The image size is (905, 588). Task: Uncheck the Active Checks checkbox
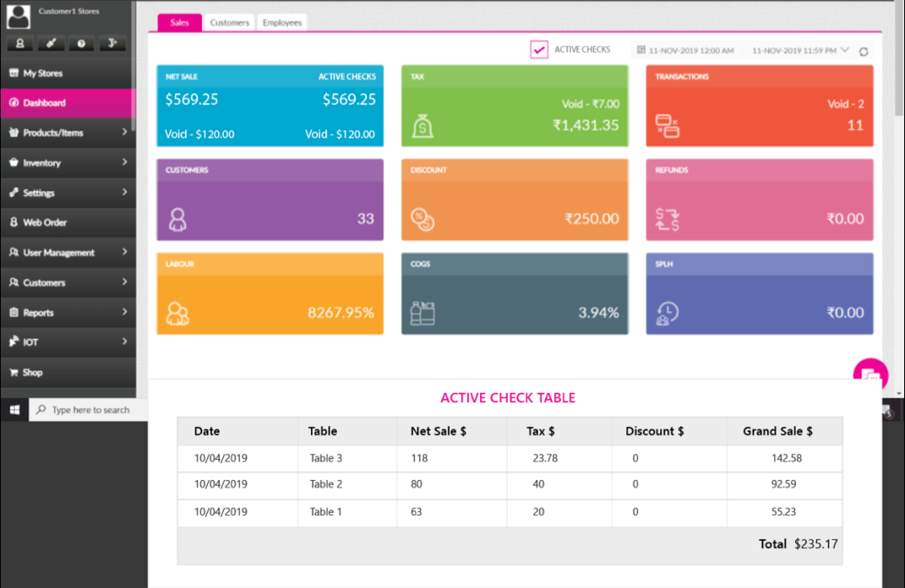(x=539, y=49)
